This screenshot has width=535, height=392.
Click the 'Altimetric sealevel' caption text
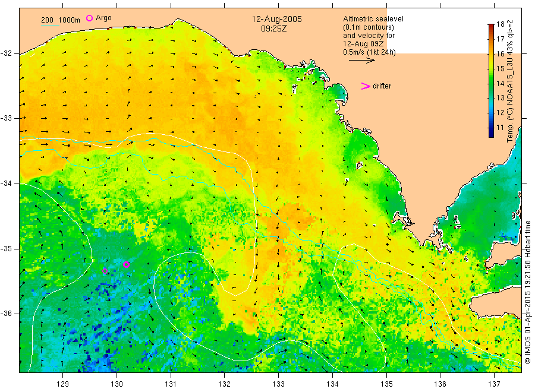(373, 19)
